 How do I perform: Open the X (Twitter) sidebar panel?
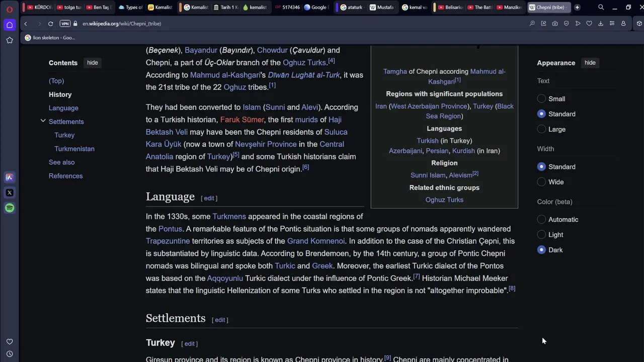(10, 193)
